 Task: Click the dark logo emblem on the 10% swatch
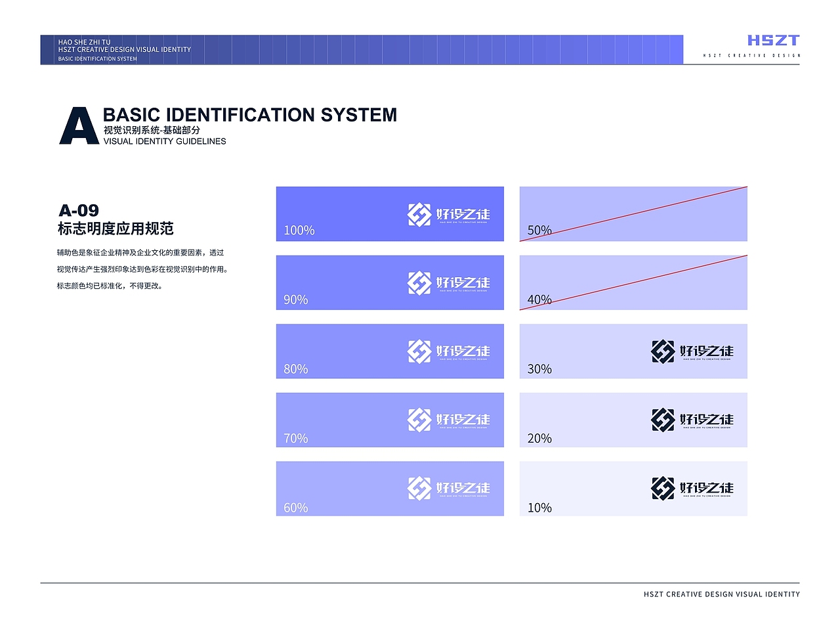click(x=663, y=488)
